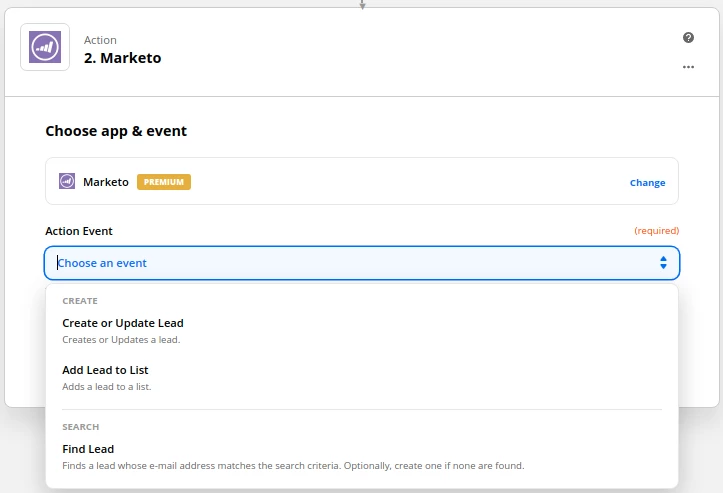Click the small Marketo icon in app row
Image resolution: width=723 pixels, height=493 pixels.
coord(67,181)
